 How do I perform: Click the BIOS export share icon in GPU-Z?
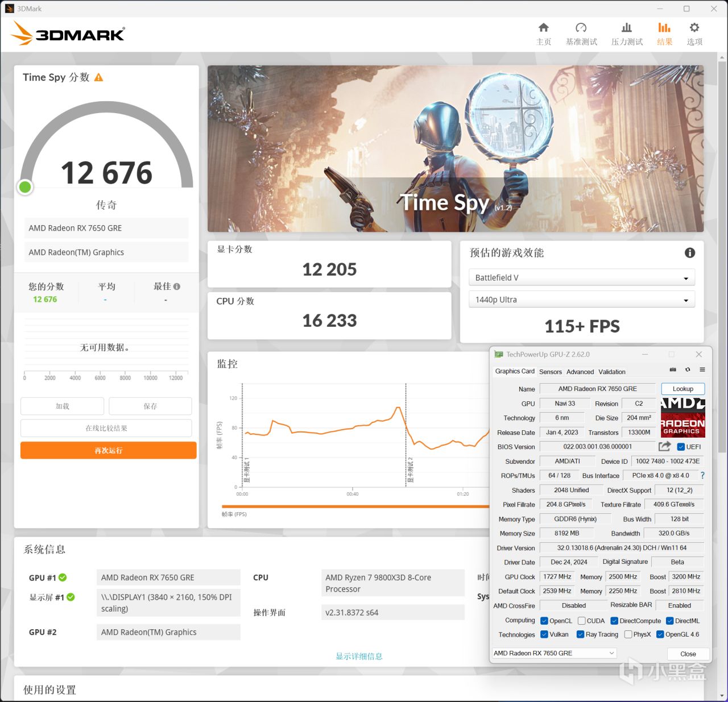(664, 447)
